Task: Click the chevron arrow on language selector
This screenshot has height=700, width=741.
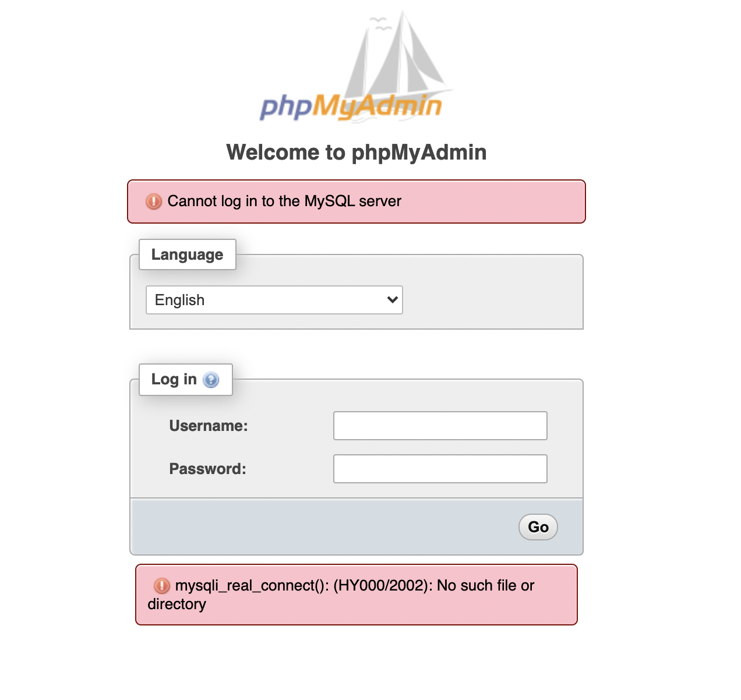Action: (x=392, y=300)
